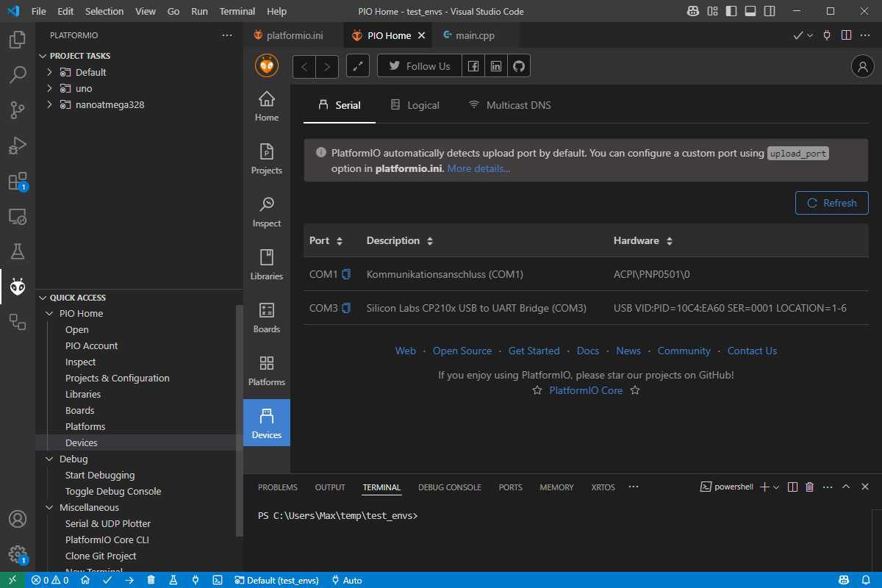
Task: Click the Upload arrow in status bar
Action: point(129,580)
